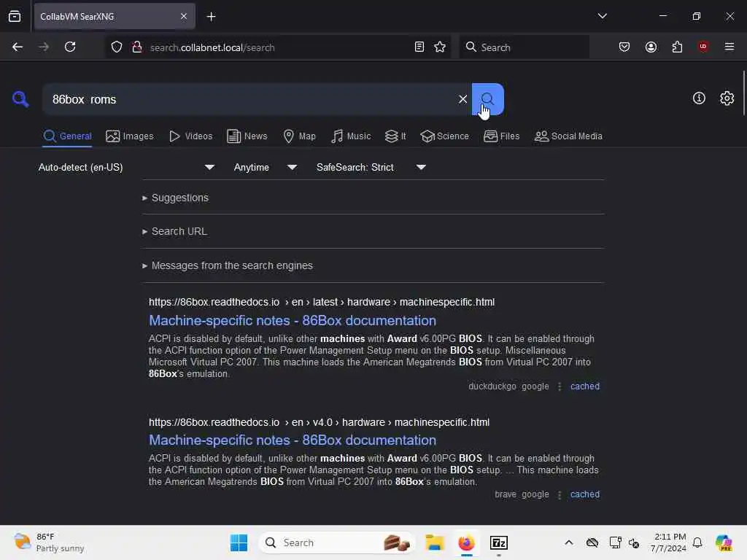Click the readthedocs 'latest' result URL

tap(322, 302)
